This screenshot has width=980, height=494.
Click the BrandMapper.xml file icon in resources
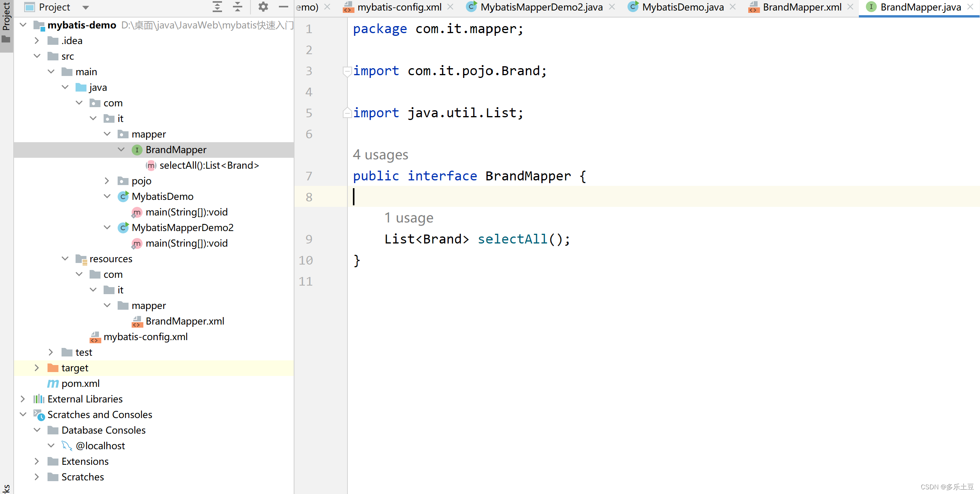(137, 321)
